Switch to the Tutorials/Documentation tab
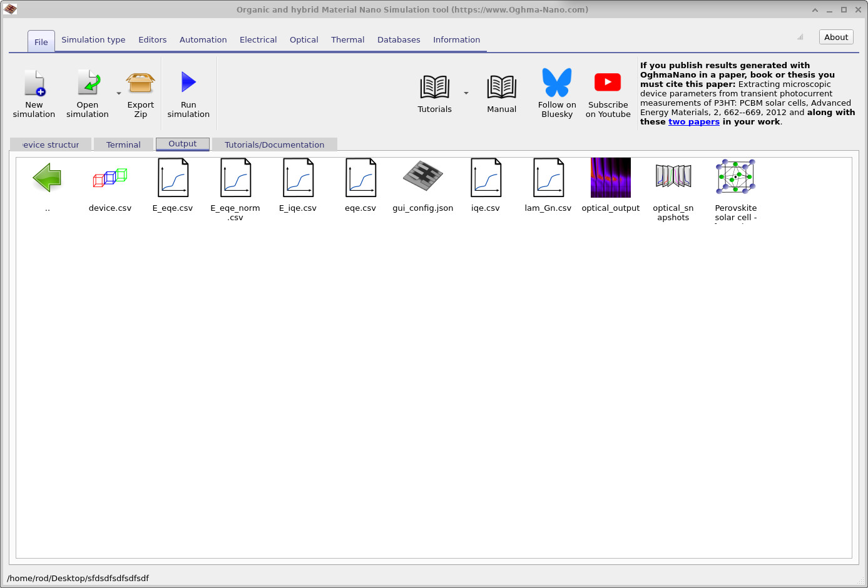 coord(274,144)
